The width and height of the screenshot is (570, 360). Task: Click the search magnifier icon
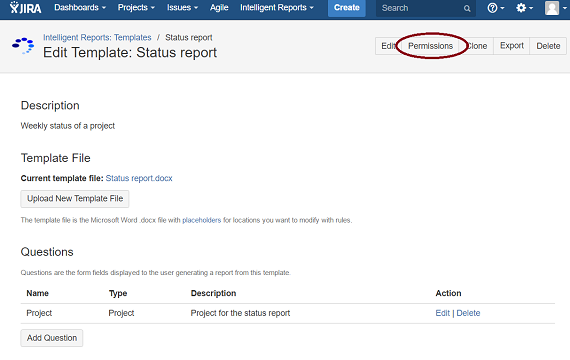(467, 8)
